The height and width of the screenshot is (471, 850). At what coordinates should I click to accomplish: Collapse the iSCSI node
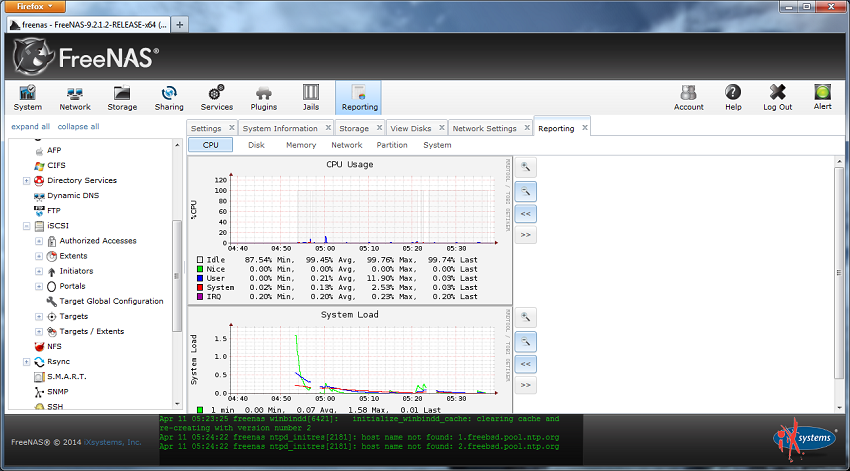[x=26, y=226]
